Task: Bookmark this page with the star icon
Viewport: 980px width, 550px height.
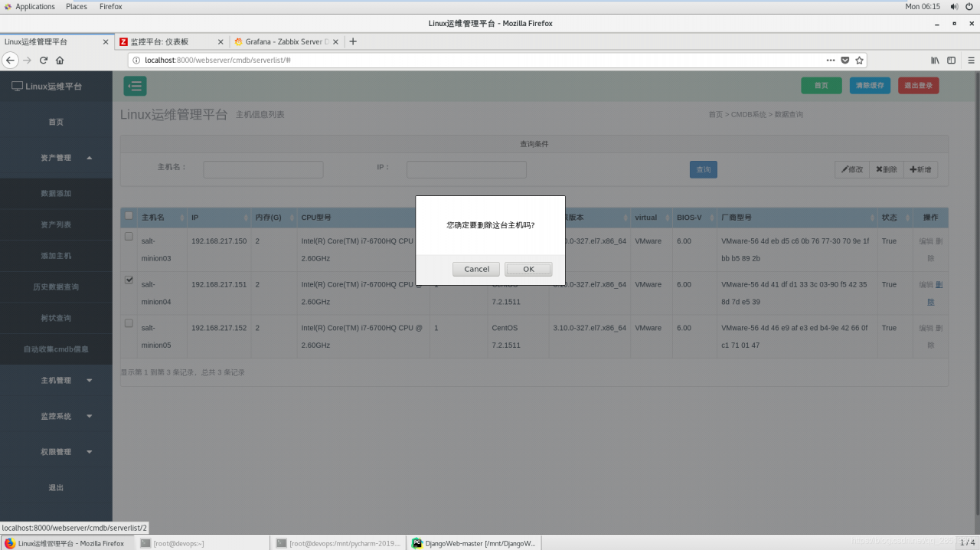Action: tap(860, 60)
